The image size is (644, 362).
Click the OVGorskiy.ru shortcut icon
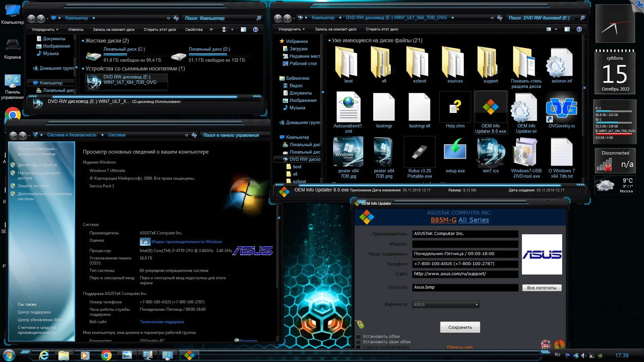[x=561, y=108]
